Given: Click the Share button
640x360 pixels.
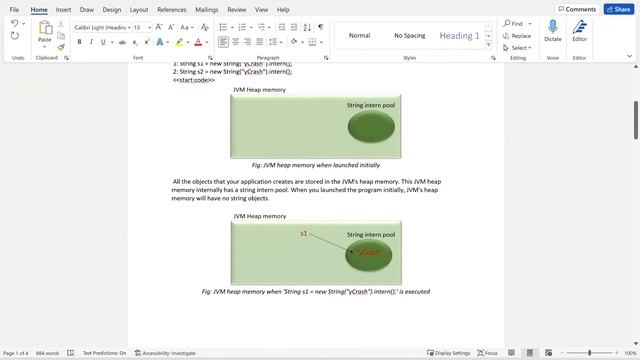Looking at the screenshot, I should point(619,9).
